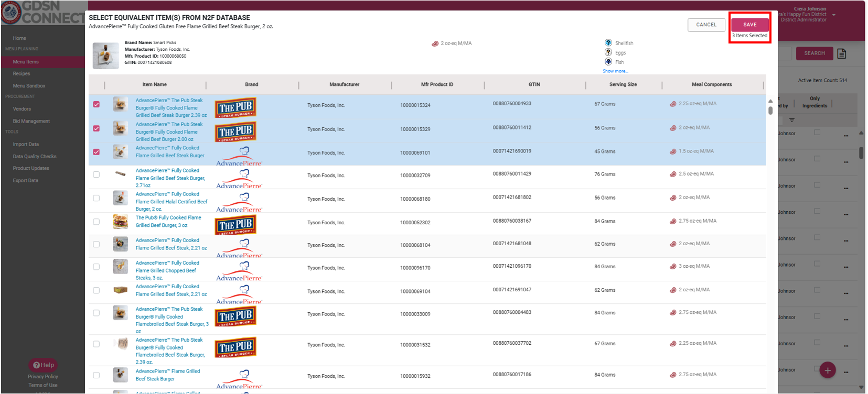Check the Beef Steak Burger 2.71oz row
The height and width of the screenshot is (394, 868).
pyautogui.click(x=97, y=174)
